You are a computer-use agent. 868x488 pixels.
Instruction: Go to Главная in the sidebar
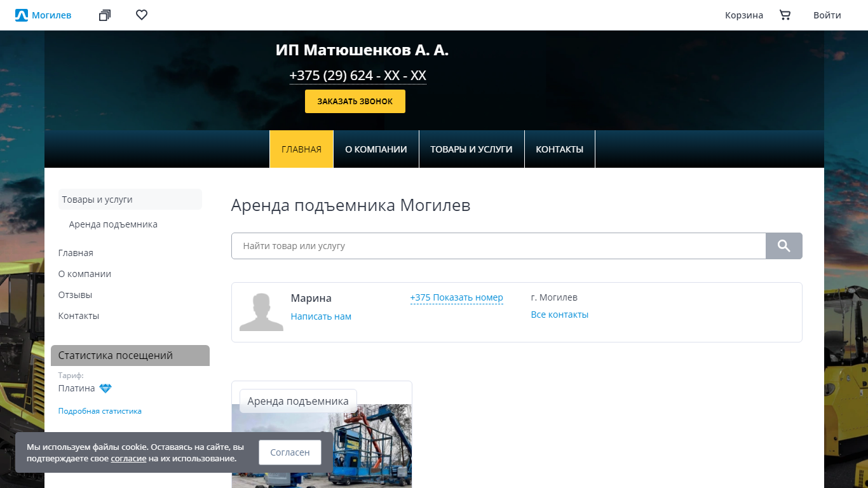pos(76,253)
